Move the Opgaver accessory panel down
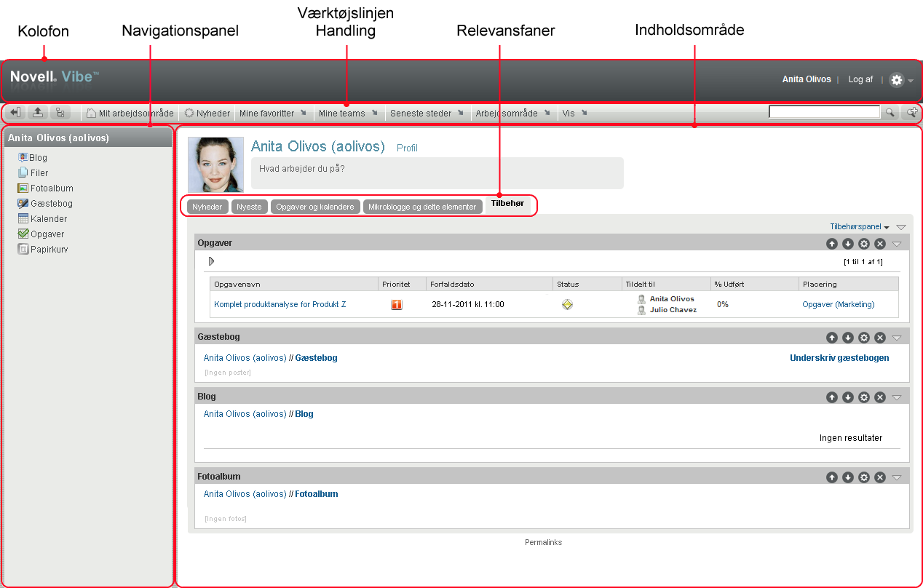Image resolution: width=923 pixels, height=588 pixels. [x=848, y=243]
